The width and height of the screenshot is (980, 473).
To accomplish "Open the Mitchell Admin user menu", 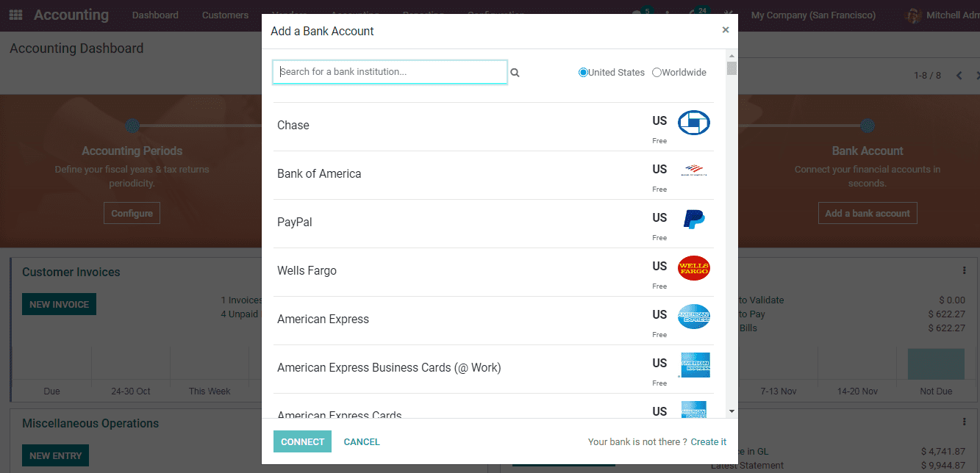I will tap(948, 15).
